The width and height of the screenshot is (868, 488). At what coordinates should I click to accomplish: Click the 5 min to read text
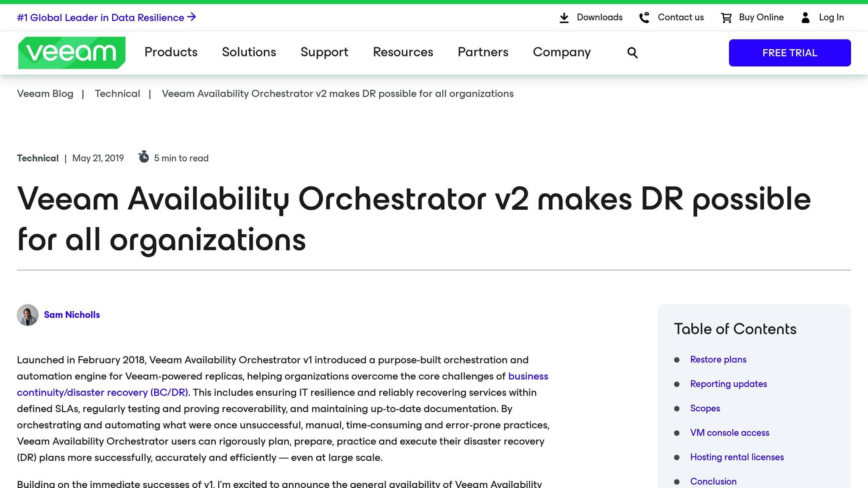tap(181, 158)
